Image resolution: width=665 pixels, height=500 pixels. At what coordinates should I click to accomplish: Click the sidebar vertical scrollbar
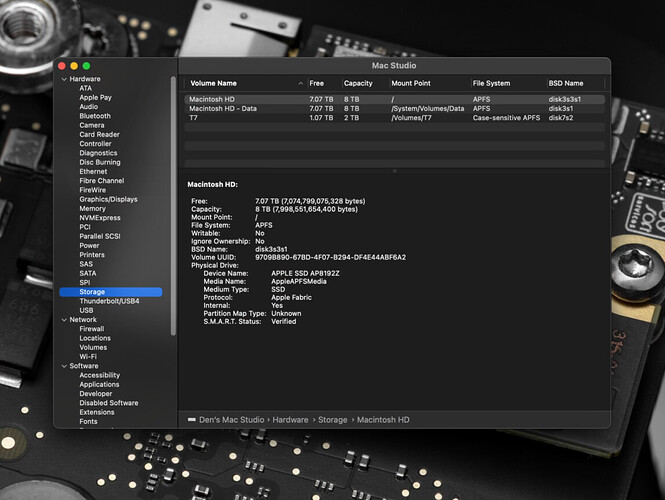coord(173,206)
